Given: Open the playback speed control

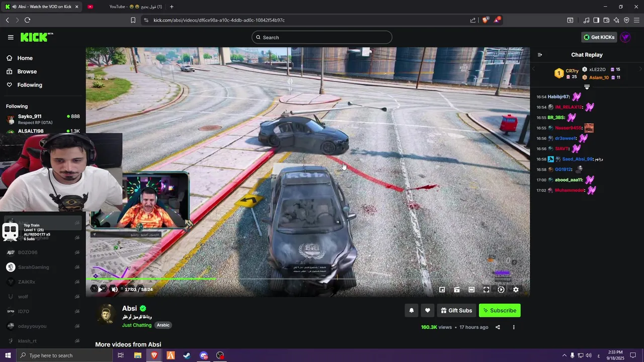Looking at the screenshot, I should coord(501,290).
